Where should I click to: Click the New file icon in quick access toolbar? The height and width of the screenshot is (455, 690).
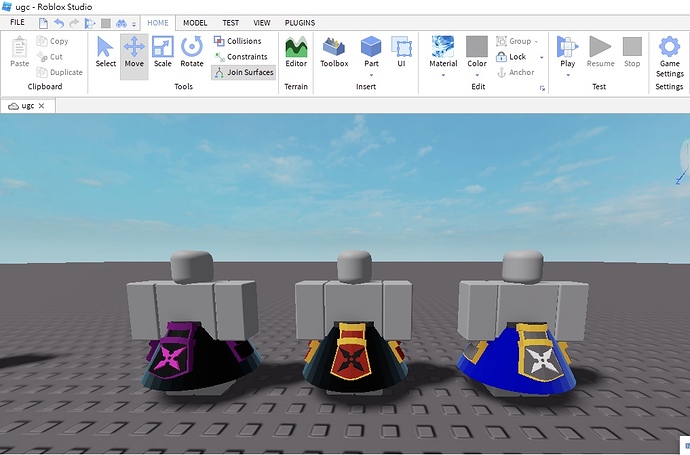[x=43, y=23]
